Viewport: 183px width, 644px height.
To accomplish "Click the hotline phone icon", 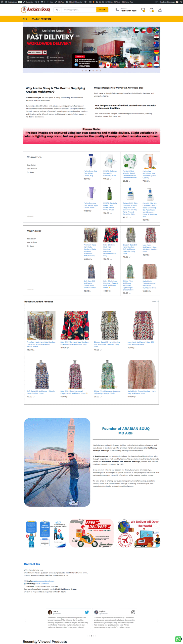I will coord(117,10).
